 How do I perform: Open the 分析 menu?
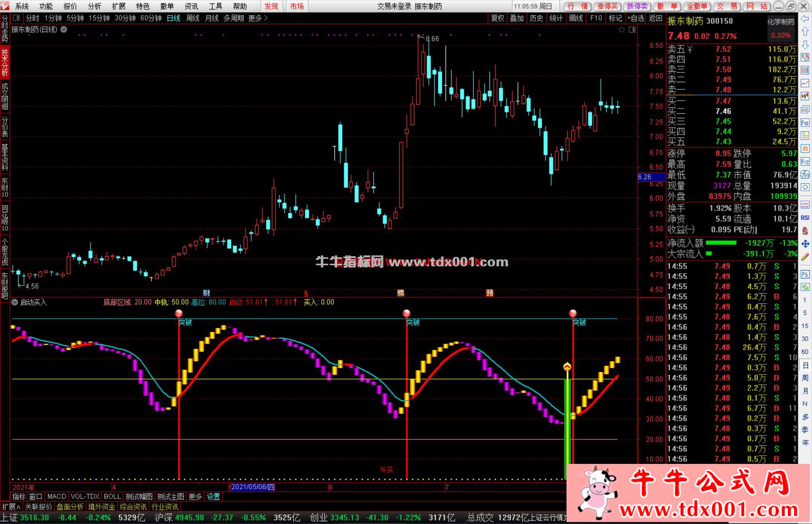pyautogui.click(x=94, y=6)
